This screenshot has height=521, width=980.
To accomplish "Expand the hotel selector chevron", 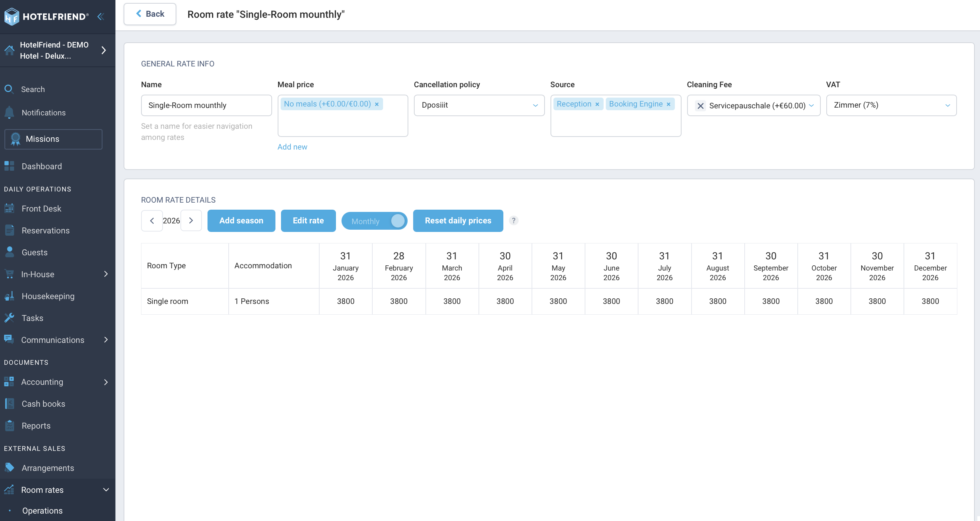I will [104, 50].
